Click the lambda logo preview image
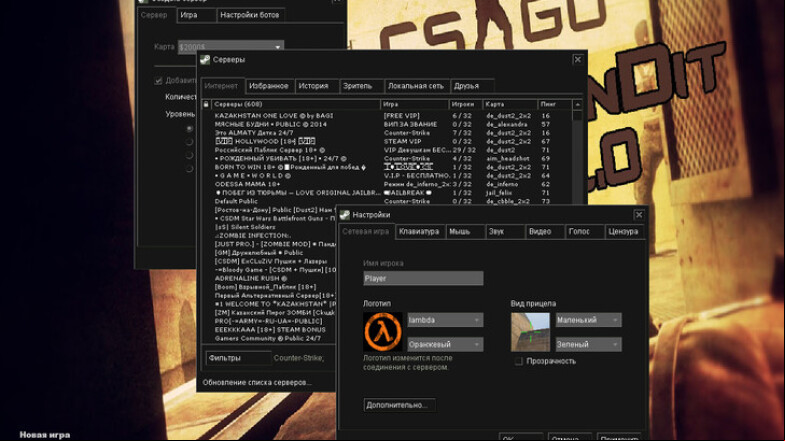785x441 pixels. (382, 332)
